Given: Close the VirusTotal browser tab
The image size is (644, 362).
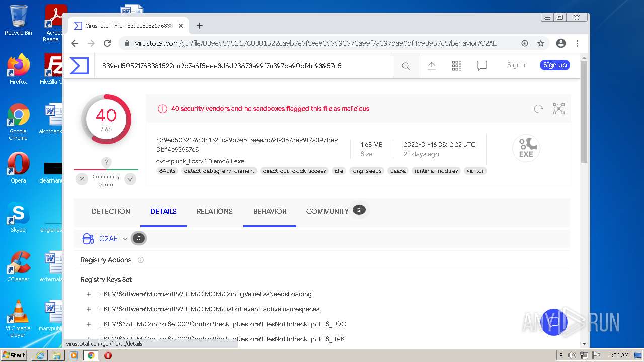Looking at the screenshot, I should coord(181,26).
